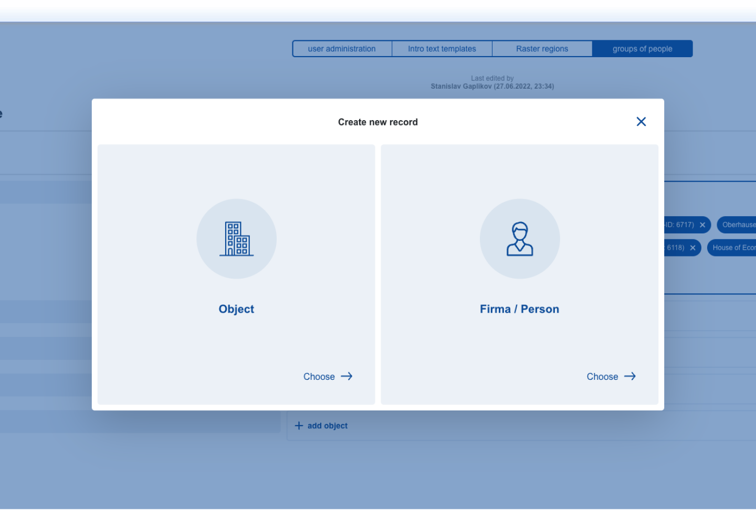756x532 pixels.
Task: Select the groups of people tab
Action: point(642,49)
